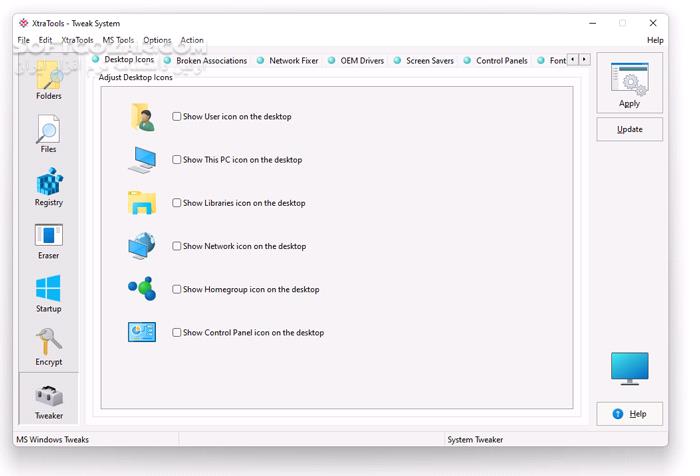Enable Show User icon on the desktop
The image size is (700, 476).
(177, 117)
